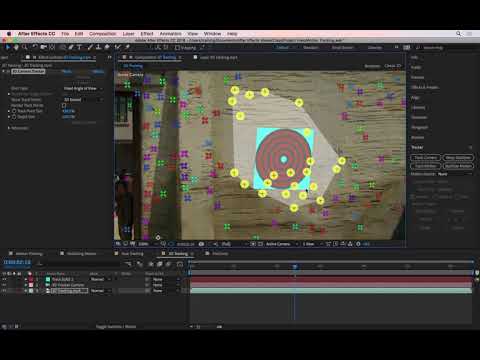This screenshot has height=360, width=480.
Task: Click the Track Solid 1 label color swatch
Action: (31, 279)
